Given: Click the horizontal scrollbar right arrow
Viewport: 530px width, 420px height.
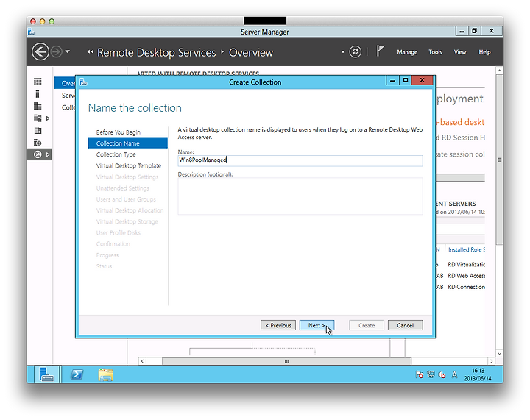Looking at the screenshot, I should click(492, 361).
